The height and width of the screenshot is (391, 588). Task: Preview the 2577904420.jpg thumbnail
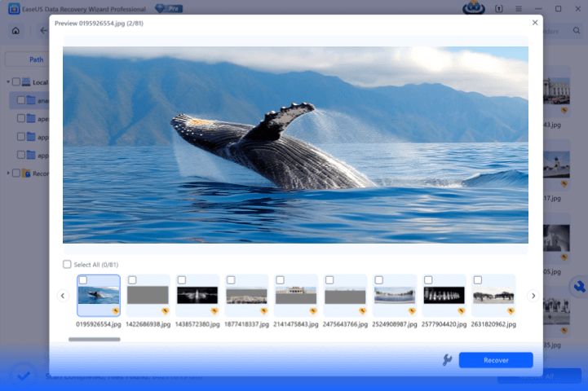(444, 296)
